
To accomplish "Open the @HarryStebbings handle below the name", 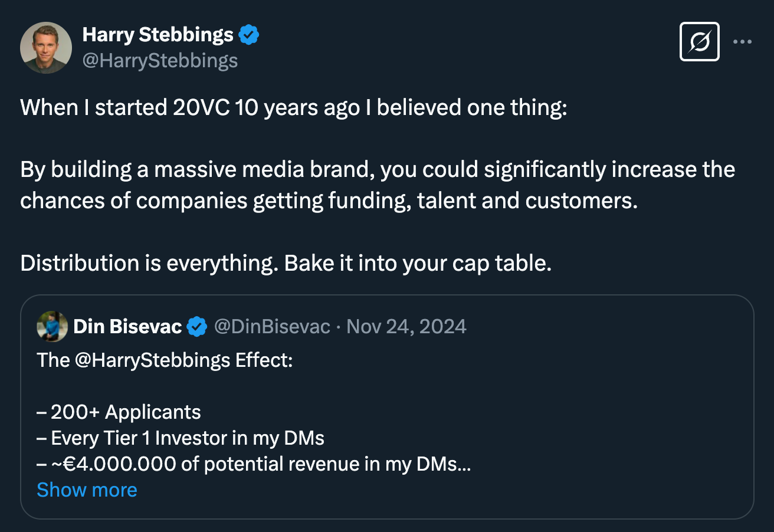I will [x=160, y=61].
